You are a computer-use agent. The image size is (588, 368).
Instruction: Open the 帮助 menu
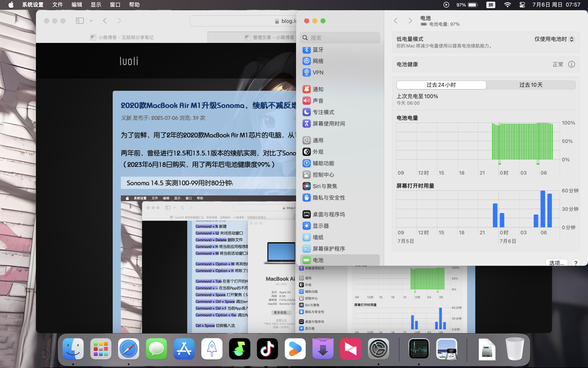(x=134, y=5)
